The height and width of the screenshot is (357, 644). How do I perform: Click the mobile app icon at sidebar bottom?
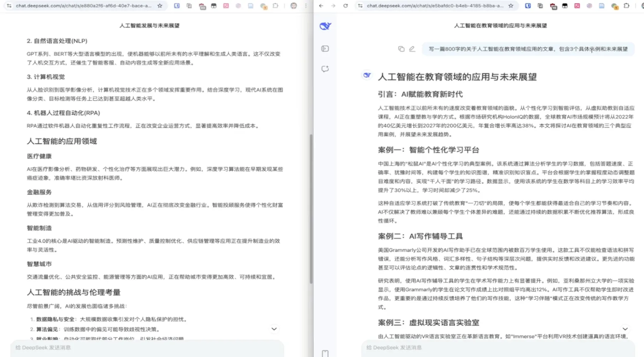(325, 353)
